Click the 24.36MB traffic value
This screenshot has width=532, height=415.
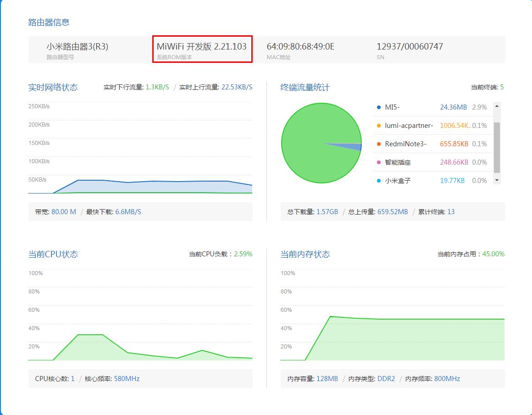(453, 107)
